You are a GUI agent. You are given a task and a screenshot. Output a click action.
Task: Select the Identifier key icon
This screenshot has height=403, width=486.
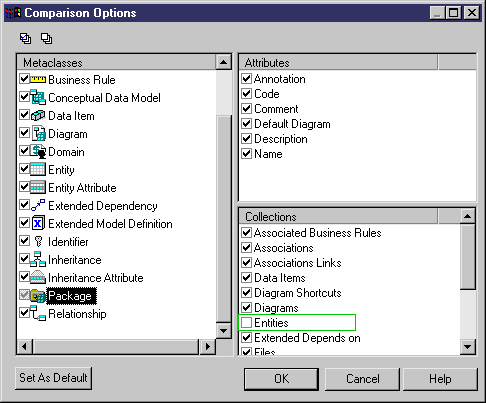pos(38,241)
